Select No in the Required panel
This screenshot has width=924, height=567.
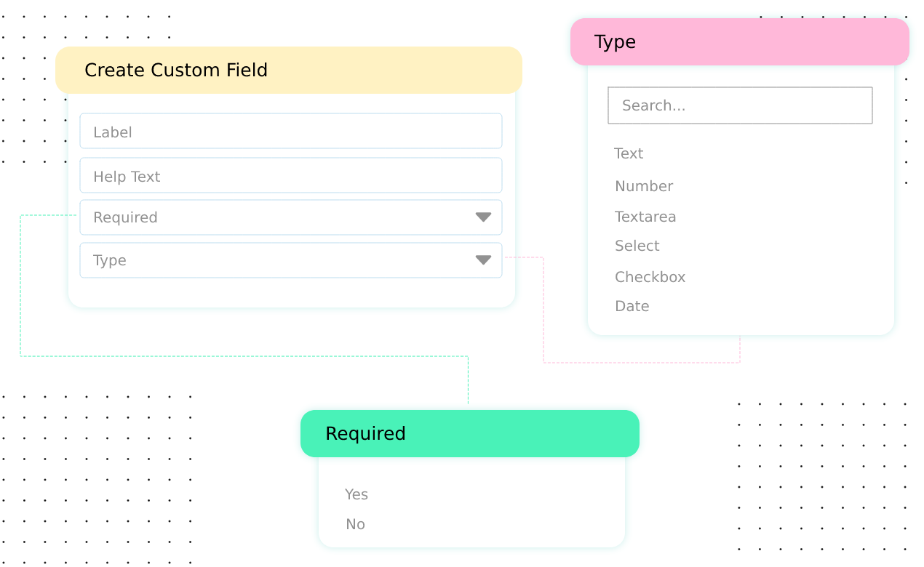[x=355, y=524]
